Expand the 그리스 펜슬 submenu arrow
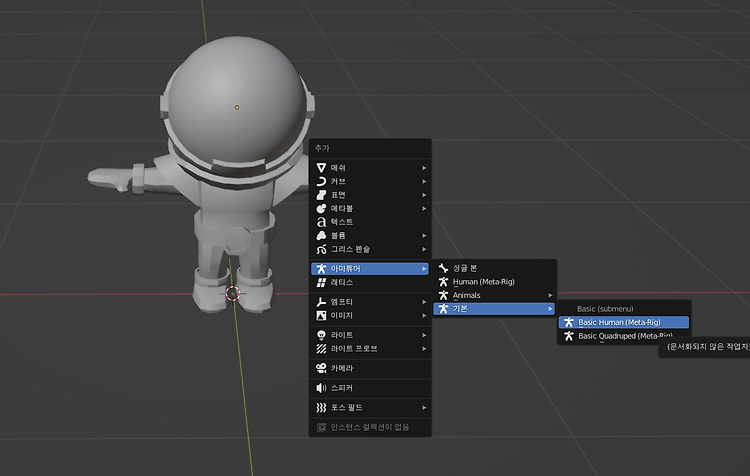The width and height of the screenshot is (750, 476). point(424,249)
